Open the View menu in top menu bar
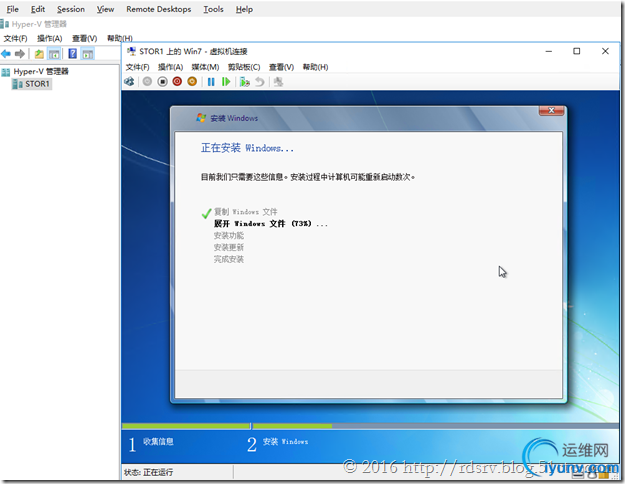The image size is (625, 484). tap(105, 9)
